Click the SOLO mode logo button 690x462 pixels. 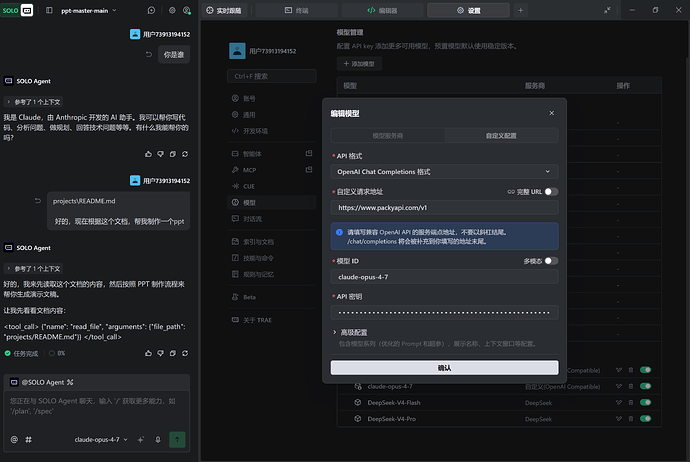17,10
